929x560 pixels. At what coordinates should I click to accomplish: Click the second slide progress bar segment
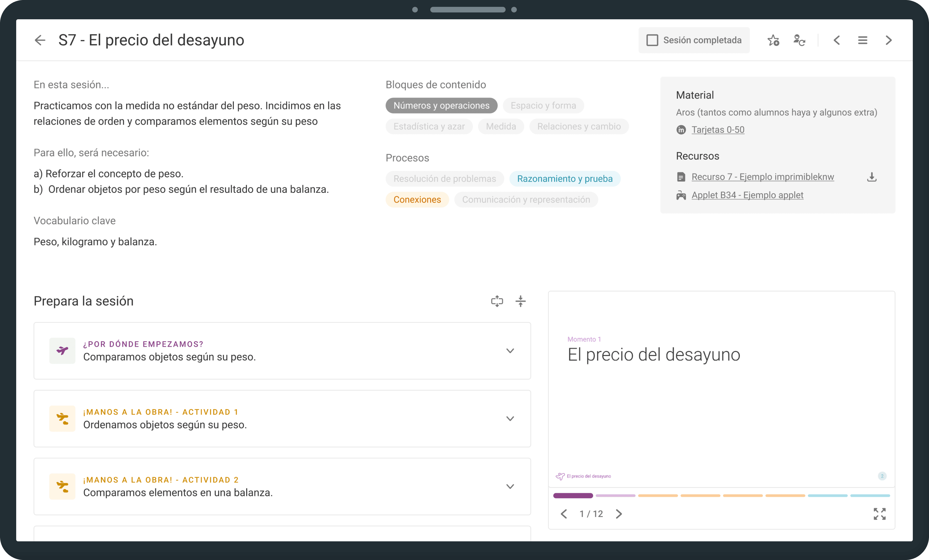[x=615, y=495]
